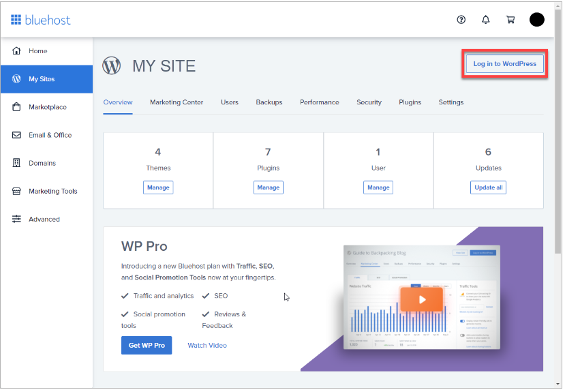The width and height of the screenshot is (565, 392).
Task: Go to Home in the sidebar
Action: 46,51
